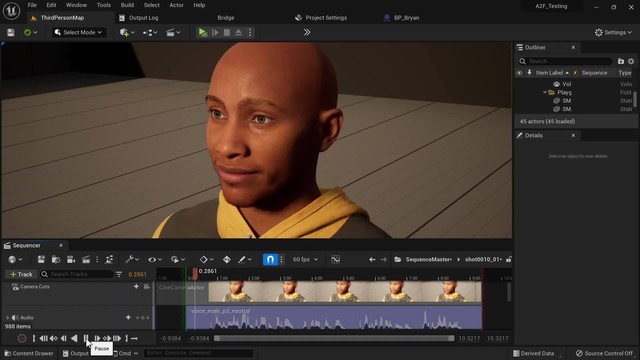This screenshot has height=360, width=640.
Task: Switch to the Project Settings tab
Action: click(x=321, y=18)
